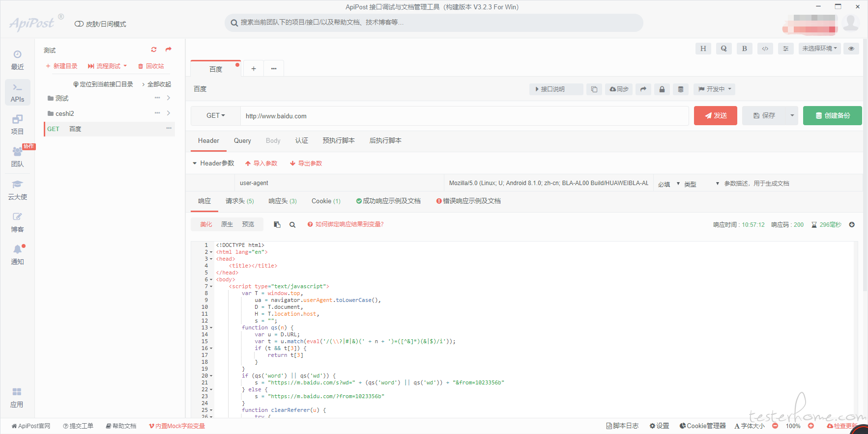Open the 云大使 sidebar section
Screen dimensions: 868x434
point(17,190)
